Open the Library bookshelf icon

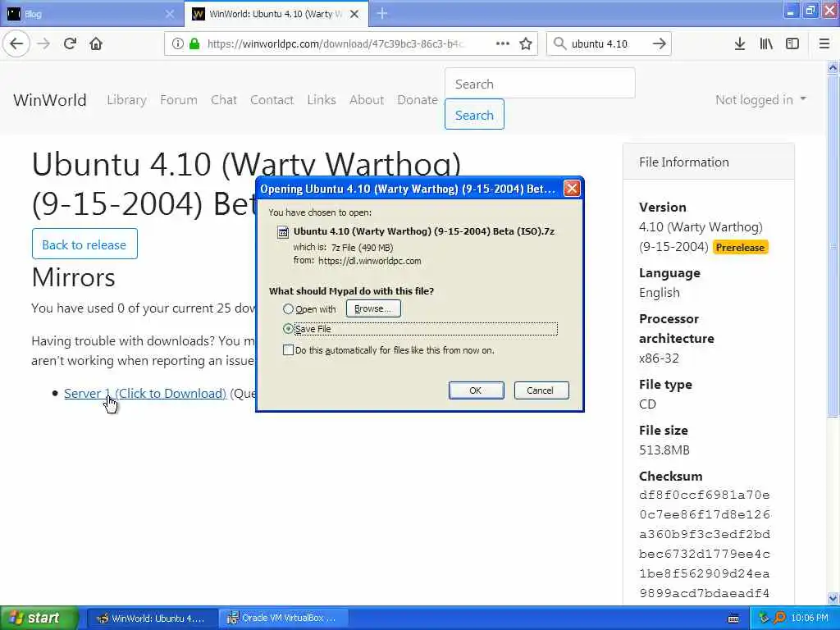pyautogui.click(x=766, y=44)
